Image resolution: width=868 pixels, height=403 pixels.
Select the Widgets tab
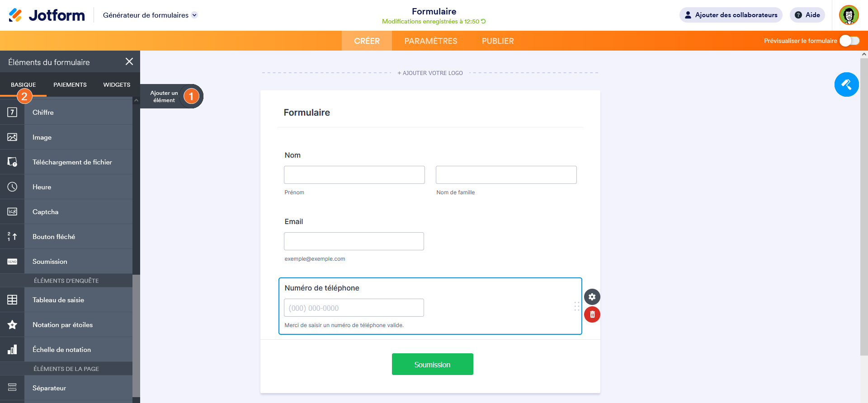tap(117, 84)
